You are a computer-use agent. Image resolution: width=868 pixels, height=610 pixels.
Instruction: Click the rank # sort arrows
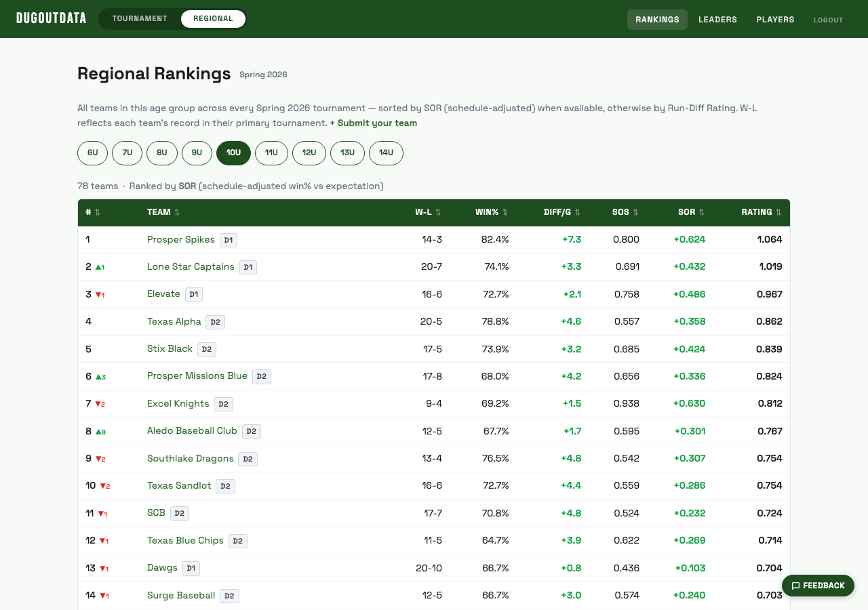click(x=99, y=212)
